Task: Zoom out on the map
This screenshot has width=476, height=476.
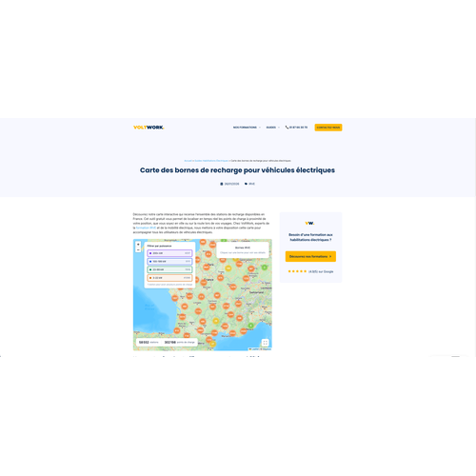Action: [138, 250]
